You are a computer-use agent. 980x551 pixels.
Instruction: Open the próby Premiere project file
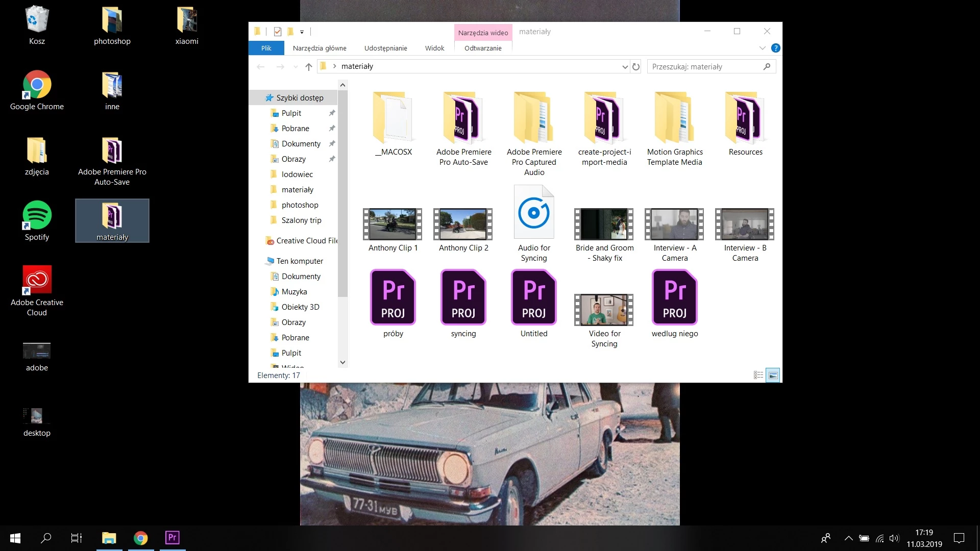click(393, 298)
